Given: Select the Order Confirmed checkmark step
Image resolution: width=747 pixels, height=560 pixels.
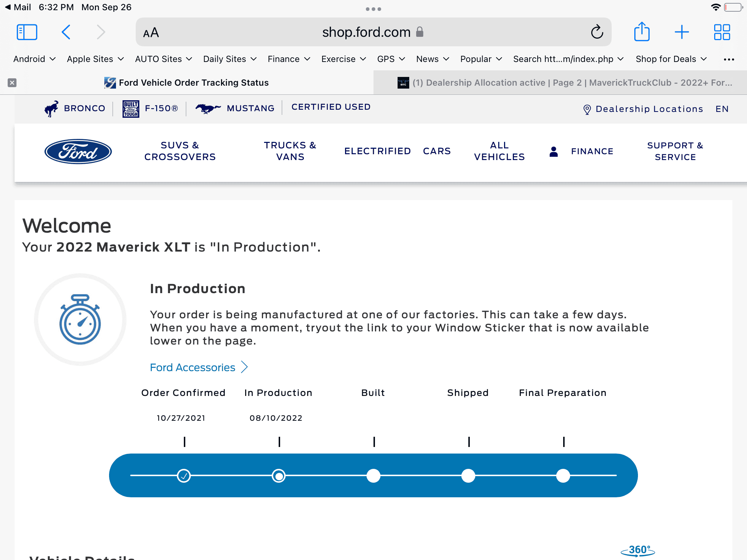Looking at the screenshot, I should coord(184,476).
